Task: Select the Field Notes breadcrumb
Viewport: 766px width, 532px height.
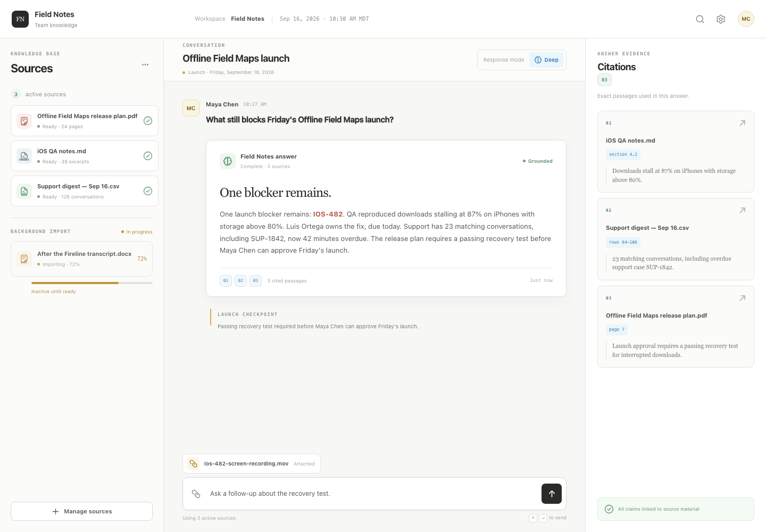Action: click(x=247, y=19)
